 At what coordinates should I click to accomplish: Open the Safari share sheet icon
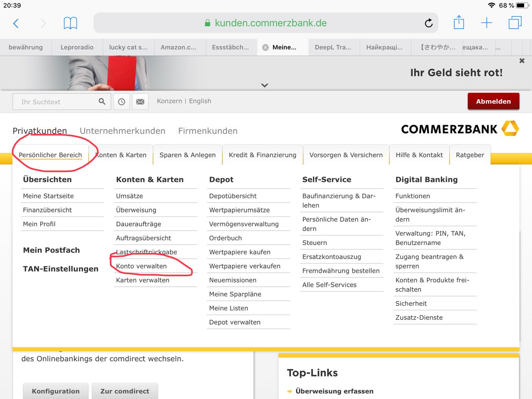coord(459,22)
